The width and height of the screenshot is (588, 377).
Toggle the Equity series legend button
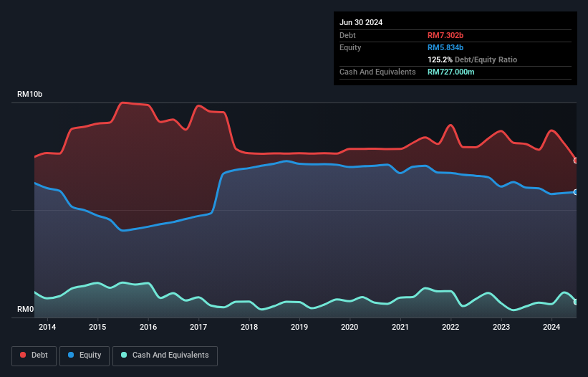[x=85, y=355]
